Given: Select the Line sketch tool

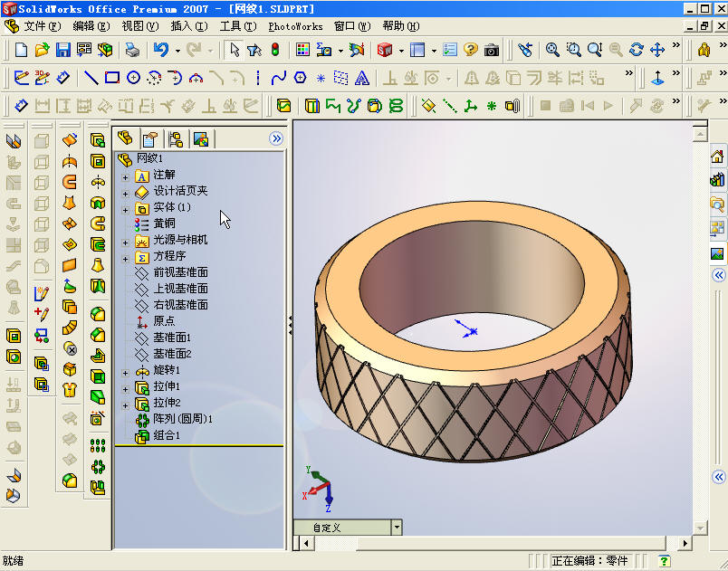Looking at the screenshot, I should tap(91, 78).
